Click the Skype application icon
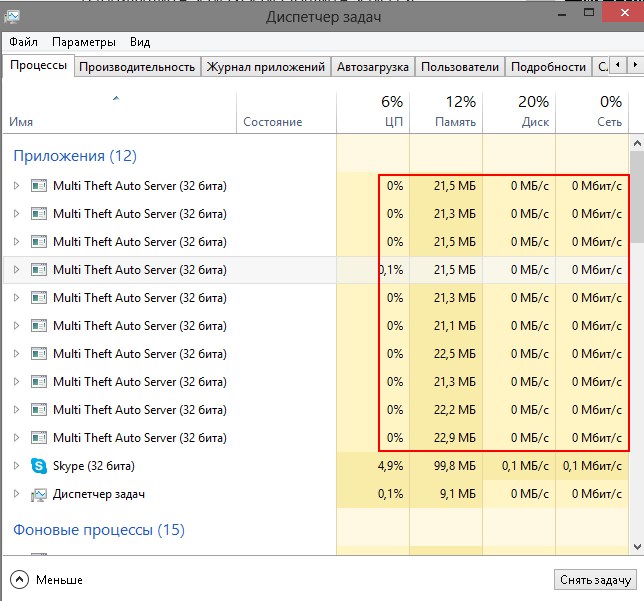Image resolution: width=644 pixels, height=601 pixels. point(39,466)
